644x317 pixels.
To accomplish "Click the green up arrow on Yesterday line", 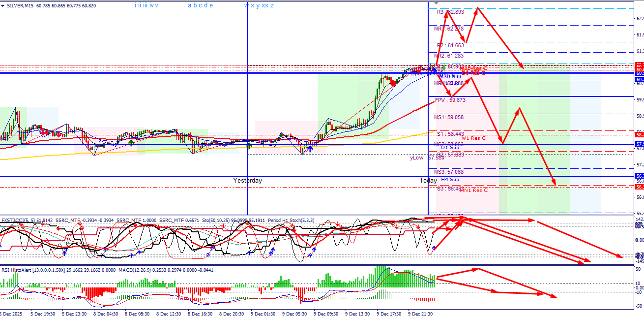I will tap(249, 145).
